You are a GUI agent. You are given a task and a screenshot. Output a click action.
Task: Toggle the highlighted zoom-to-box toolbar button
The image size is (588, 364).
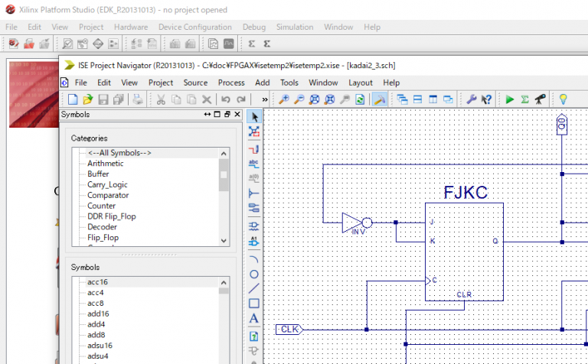pyautogui.click(x=379, y=99)
